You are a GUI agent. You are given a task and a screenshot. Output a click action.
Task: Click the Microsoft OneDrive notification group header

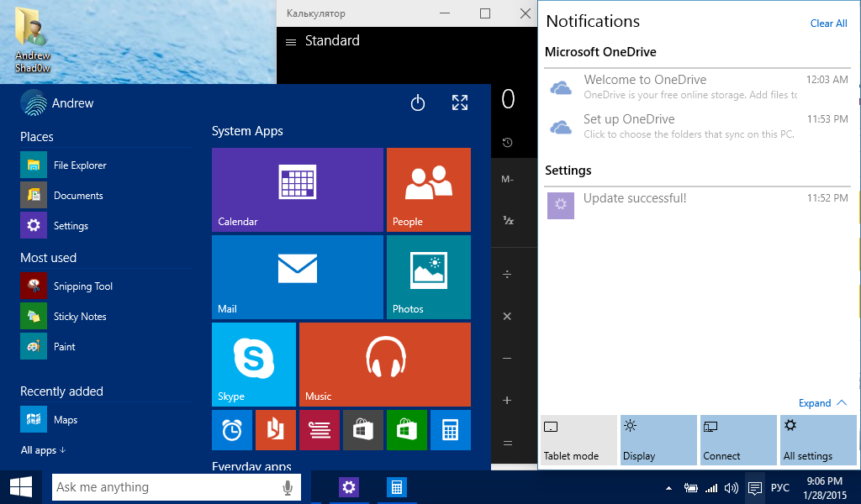[600, 52]
